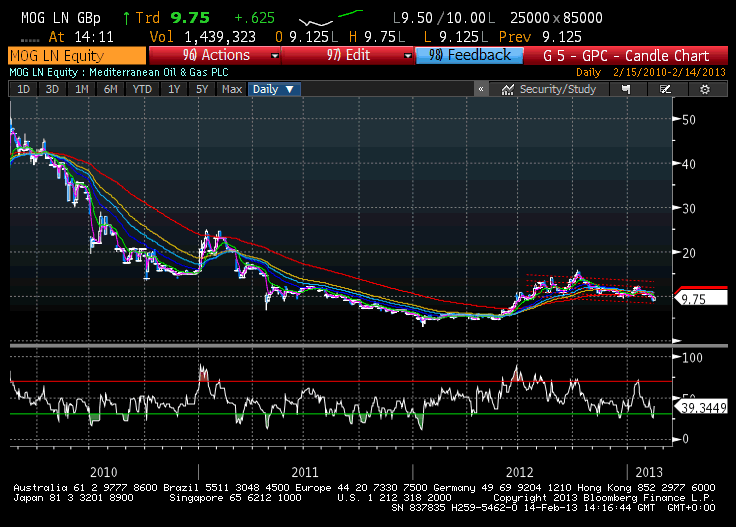Viewport: 736px width, 527px height.
Task: Click the 20 price axis label
Action: (x=689, y=253)
